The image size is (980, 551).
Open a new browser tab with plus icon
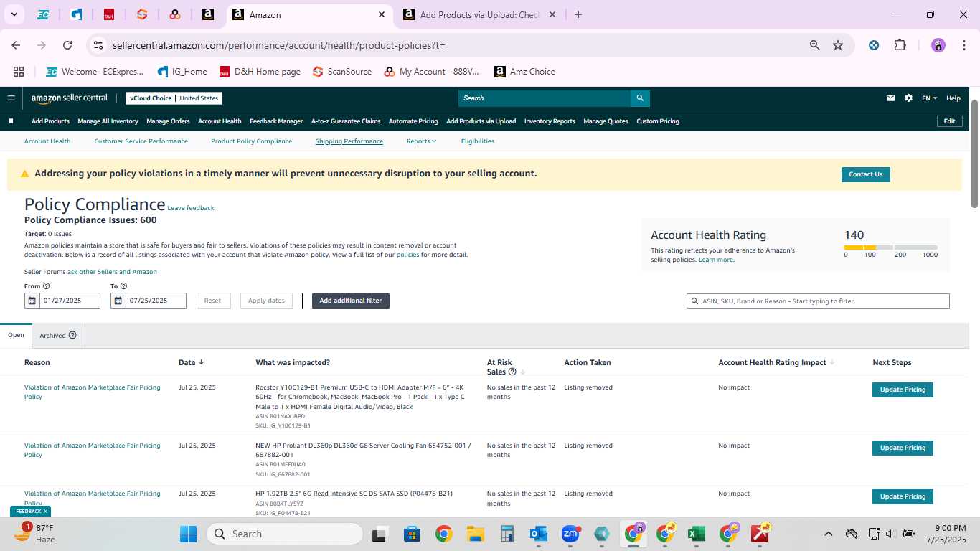click(578, 14)
